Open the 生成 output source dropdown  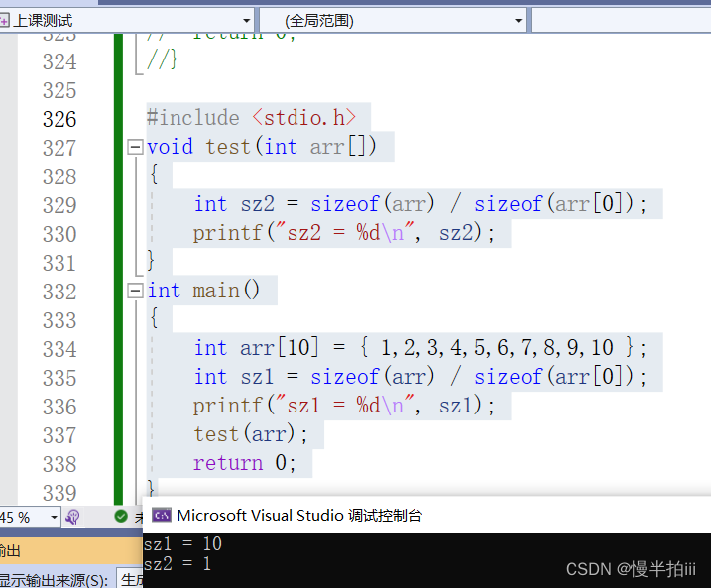[130, 578]
